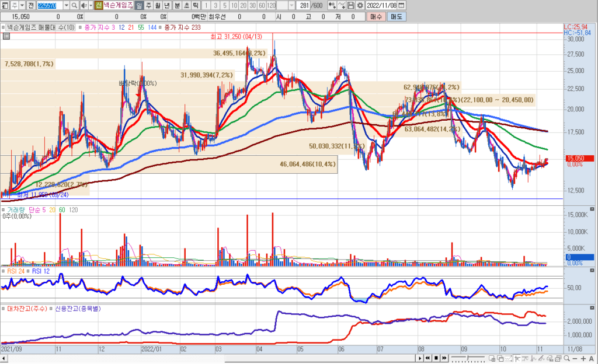
Task: Open chart settings gear icon
Action: tap(360, 5)
